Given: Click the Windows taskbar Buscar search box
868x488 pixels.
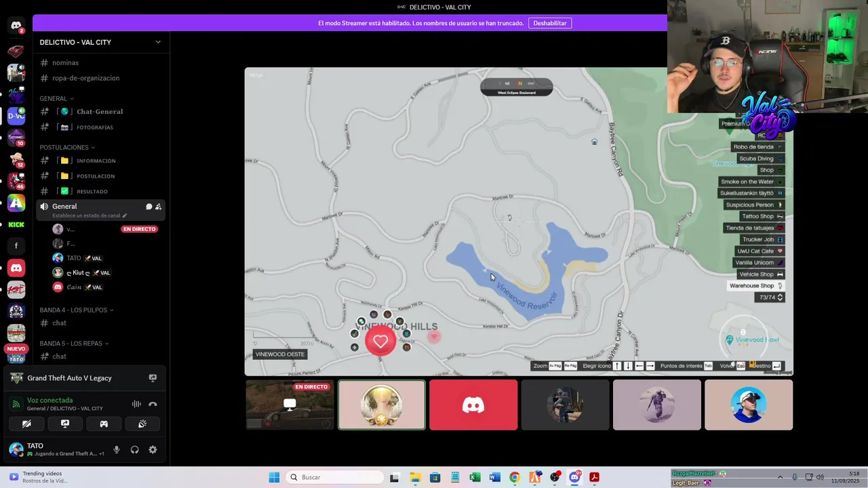Looking at the screenshot, I should click(334, 477).
